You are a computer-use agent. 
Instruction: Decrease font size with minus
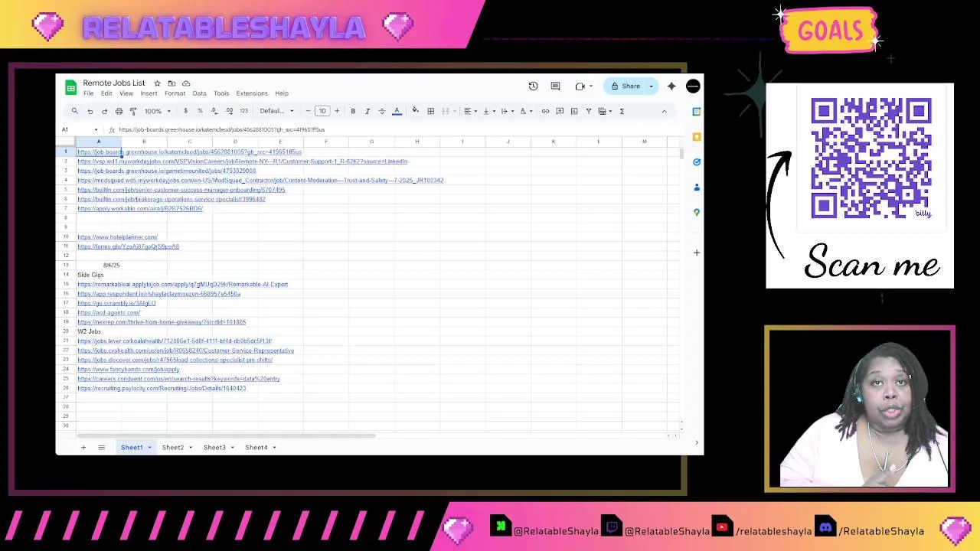point(308,111)
